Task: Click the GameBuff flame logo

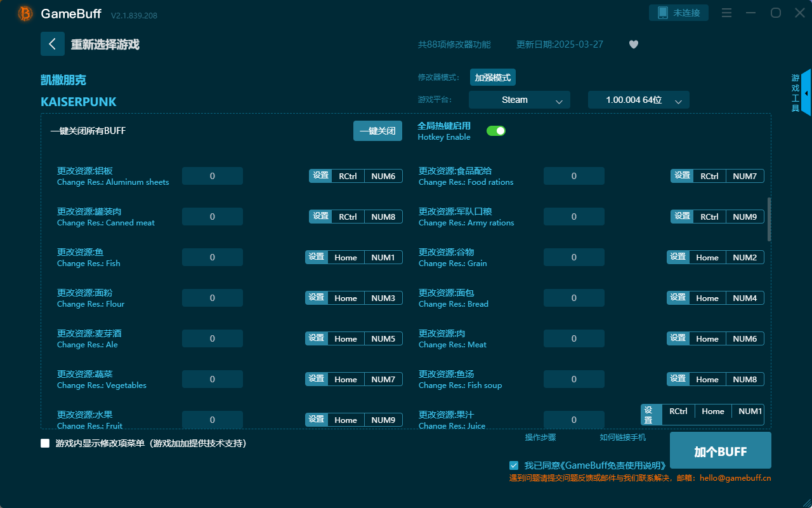Action: click(x=24, y=13)
